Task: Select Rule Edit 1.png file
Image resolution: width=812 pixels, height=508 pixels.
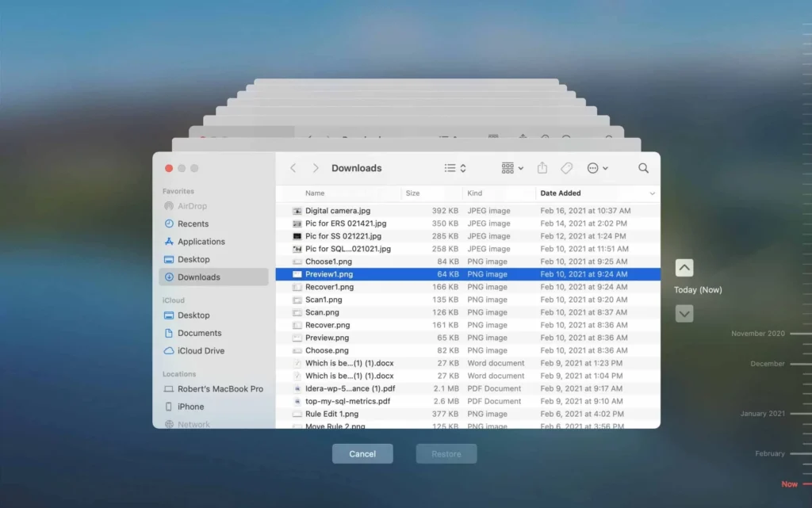Action: [468, 414]
